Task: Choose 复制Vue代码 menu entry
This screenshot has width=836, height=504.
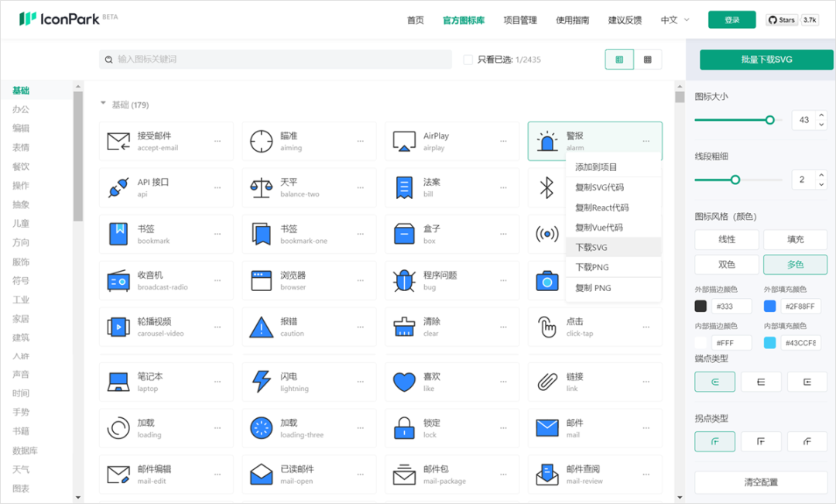Action: [613, 227]
